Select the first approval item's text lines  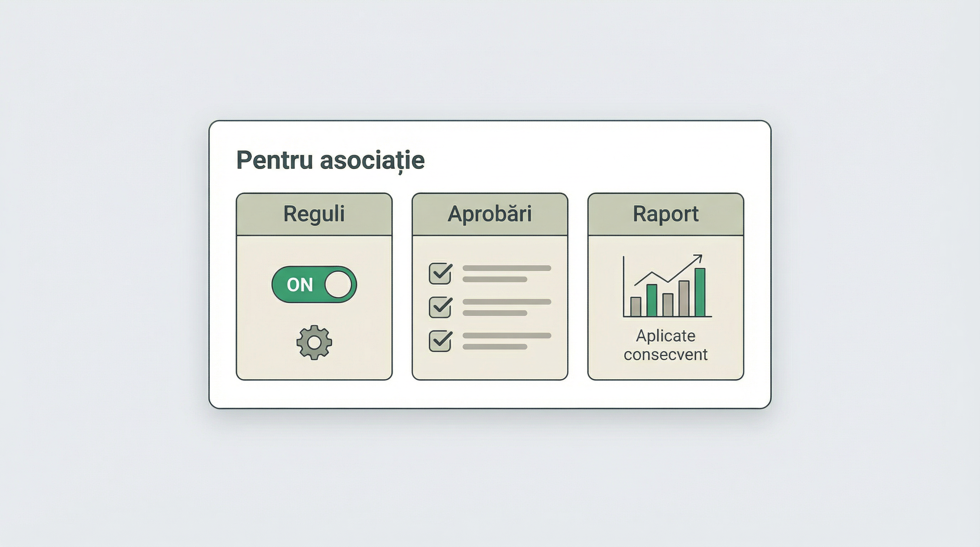[506, 273]
